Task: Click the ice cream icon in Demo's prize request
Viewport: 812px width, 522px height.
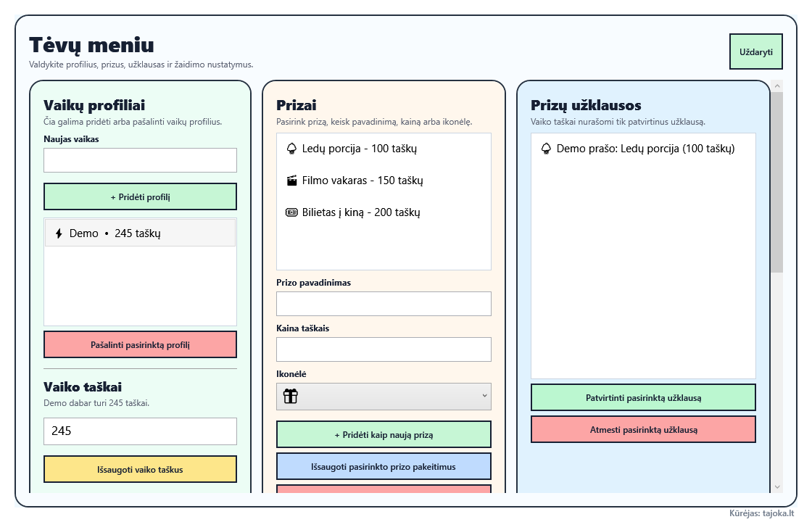Action: click(546, 149)
